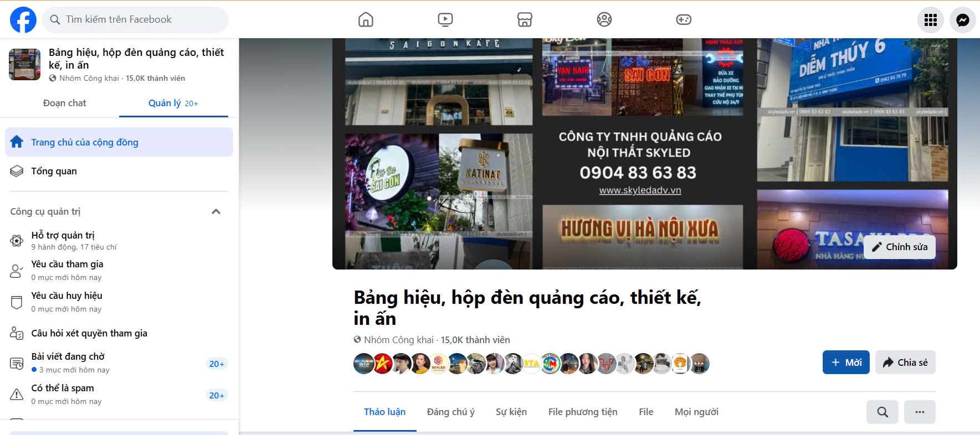Open the nine-dot menu grid icon
This screenshot has height=435, width=980.
tap(931, 20)
